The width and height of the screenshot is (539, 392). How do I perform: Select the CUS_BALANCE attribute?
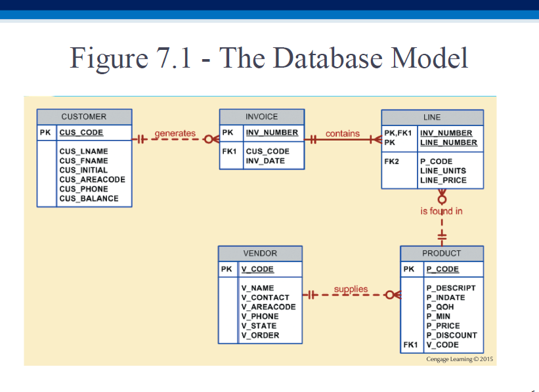tap(89, 198)
